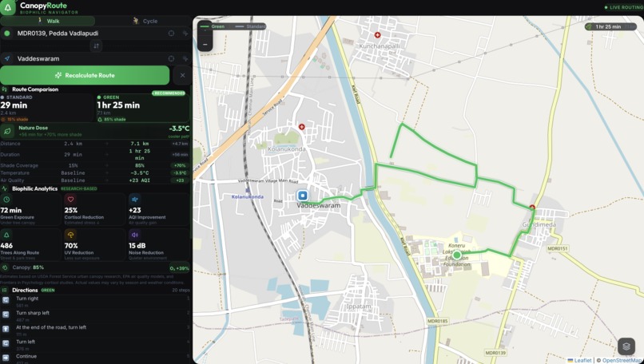Click the Research-Based tag
Image resolution: width=644 pixels, height=364 pixels.
[x=79, y=188]
